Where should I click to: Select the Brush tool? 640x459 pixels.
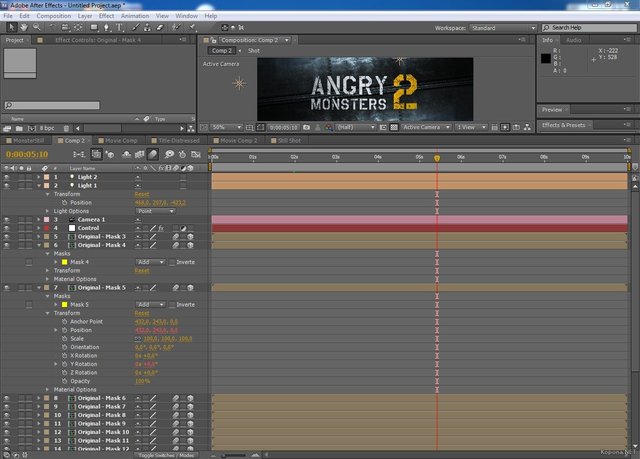coord(136,27)
